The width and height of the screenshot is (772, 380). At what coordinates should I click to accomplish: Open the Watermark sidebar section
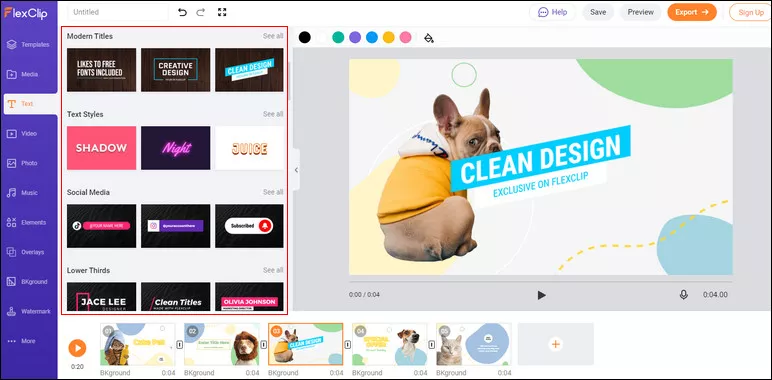click(x=29, y=312)
